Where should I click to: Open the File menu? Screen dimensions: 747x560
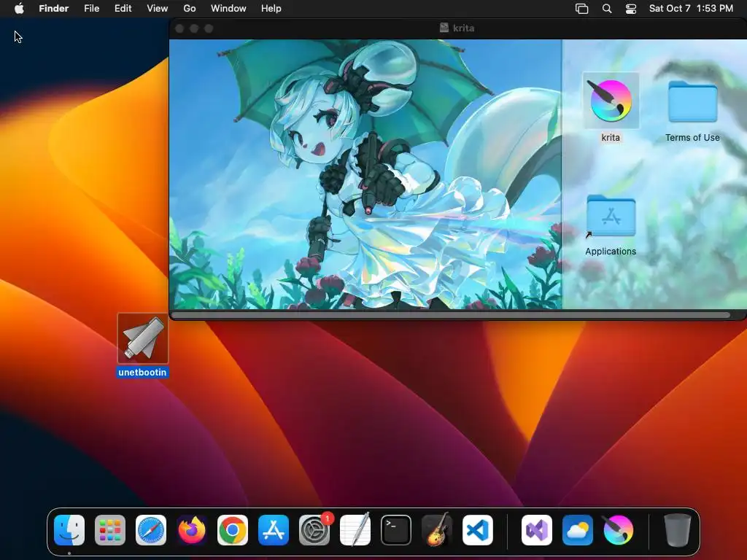pos(91,9)
